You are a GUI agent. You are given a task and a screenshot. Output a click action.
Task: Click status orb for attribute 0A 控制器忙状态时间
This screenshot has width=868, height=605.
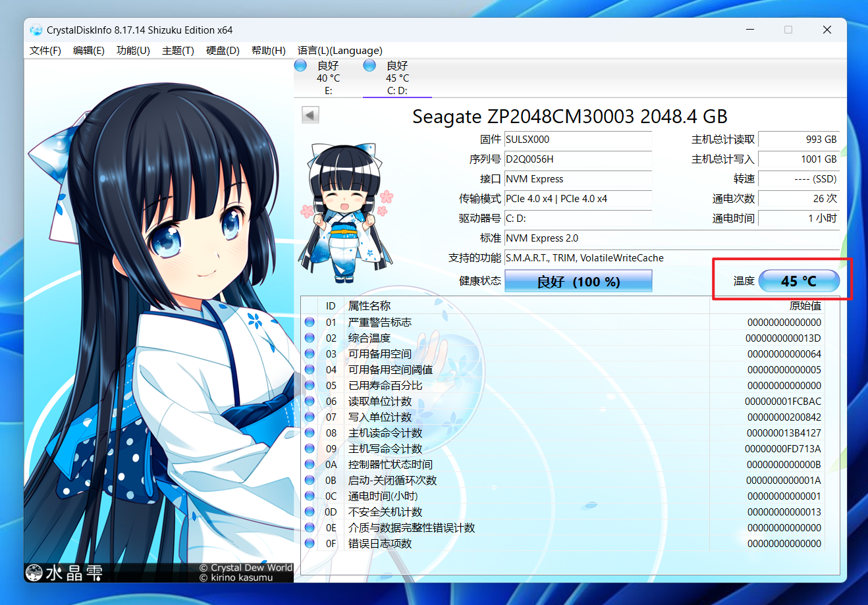coord(310,465)
